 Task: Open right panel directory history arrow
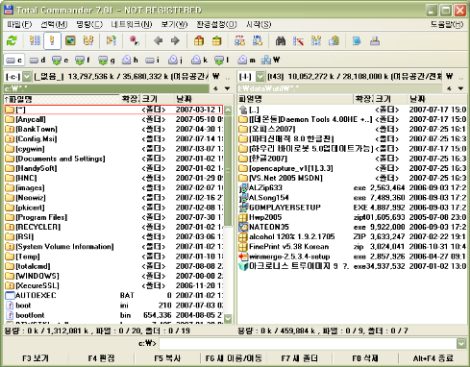(x=461, y=89)
